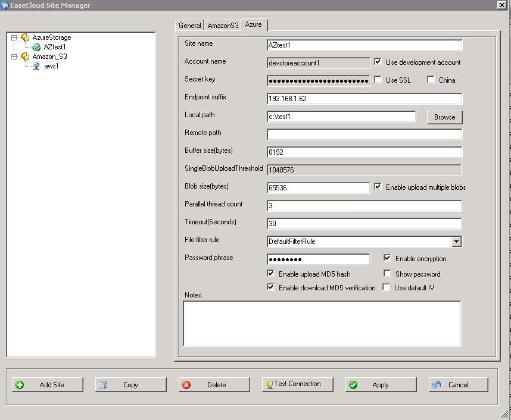Image resolution: width=511 pixels, height=420 pixels.
Task: Click the Buffer size(bytes) field
Action: 364,152
